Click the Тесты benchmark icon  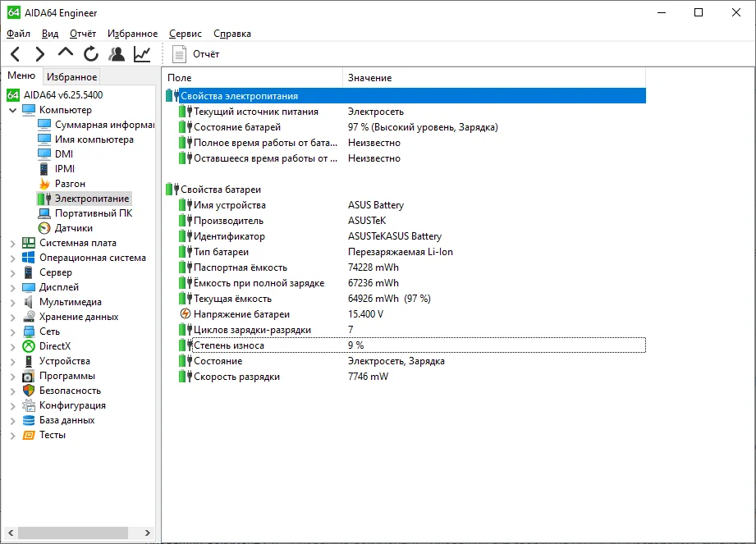point(29,435)
